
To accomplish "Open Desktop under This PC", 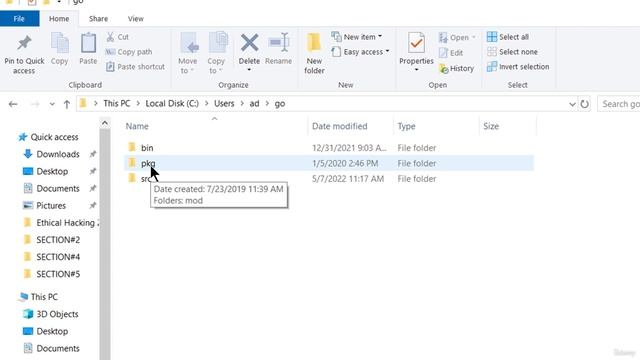I will tap(52, 331).
